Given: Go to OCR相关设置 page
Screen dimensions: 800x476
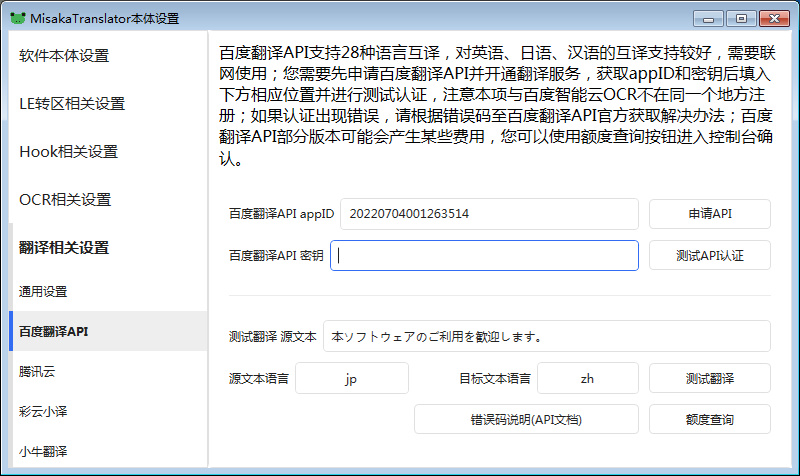Looking at the screenshot, I should point(65,200).
